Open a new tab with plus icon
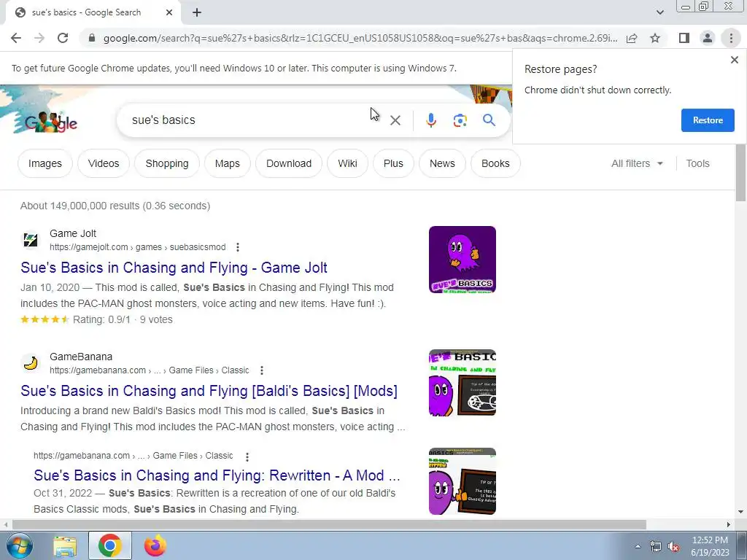 [197, 13]
